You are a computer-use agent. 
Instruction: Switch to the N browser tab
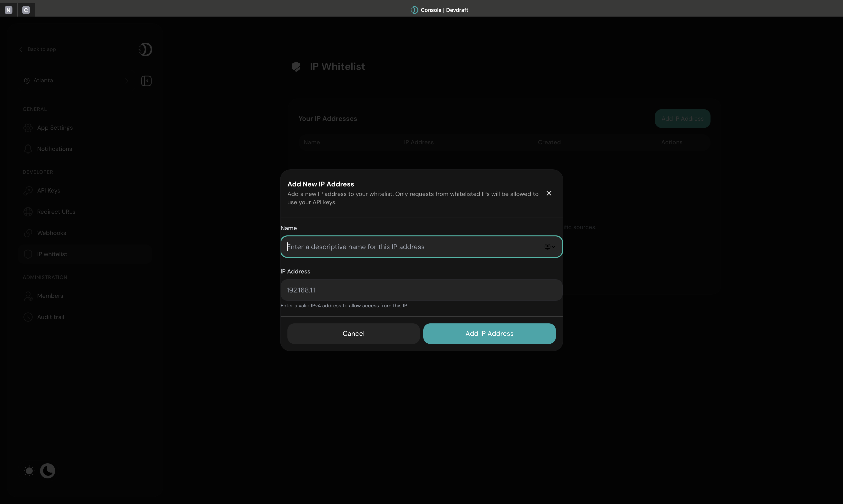[9, 10]
